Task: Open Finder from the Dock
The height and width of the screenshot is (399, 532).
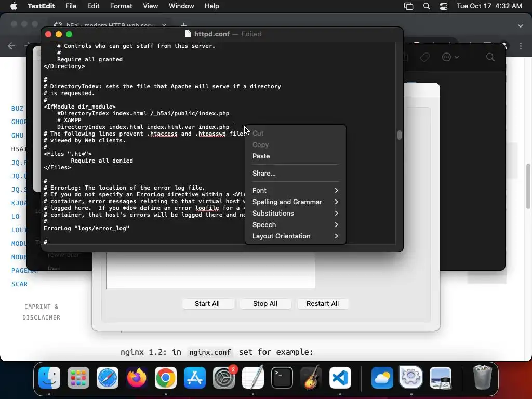Action: click(x=49, y=378)
